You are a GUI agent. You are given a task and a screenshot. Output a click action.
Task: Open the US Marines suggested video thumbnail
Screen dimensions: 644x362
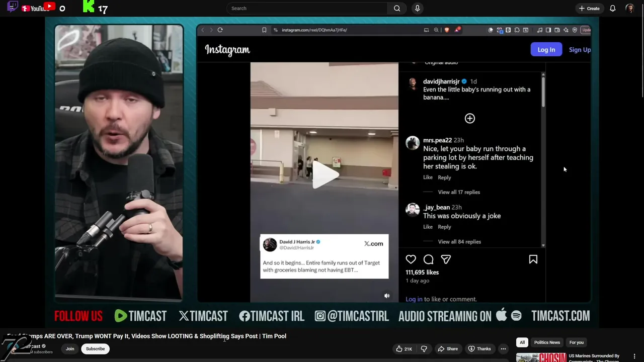pyautogui.click(x=541, y=358)
